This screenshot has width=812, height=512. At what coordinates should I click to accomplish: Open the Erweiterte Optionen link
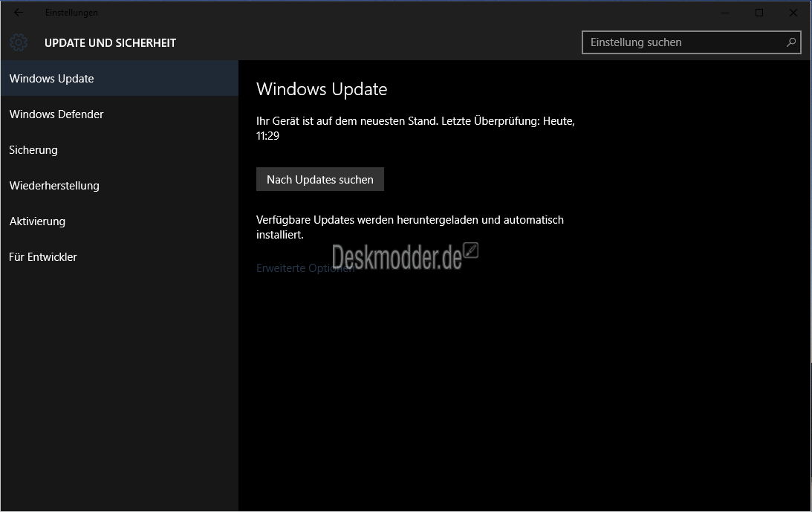(305, 268)
